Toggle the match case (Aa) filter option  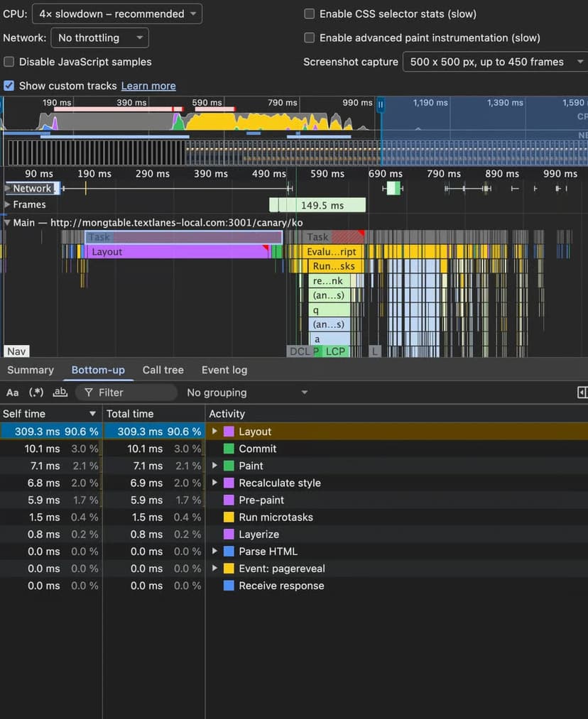(x=12, y=393)
